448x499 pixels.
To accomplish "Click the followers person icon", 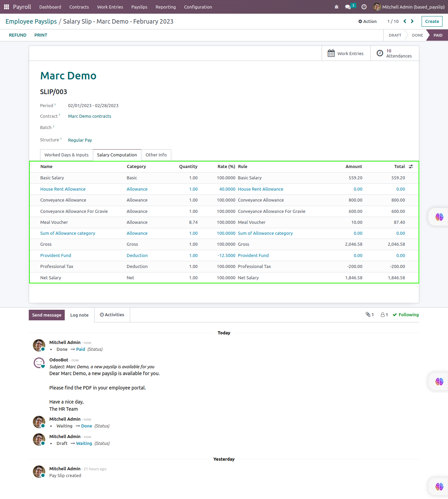I will (383, 315).
